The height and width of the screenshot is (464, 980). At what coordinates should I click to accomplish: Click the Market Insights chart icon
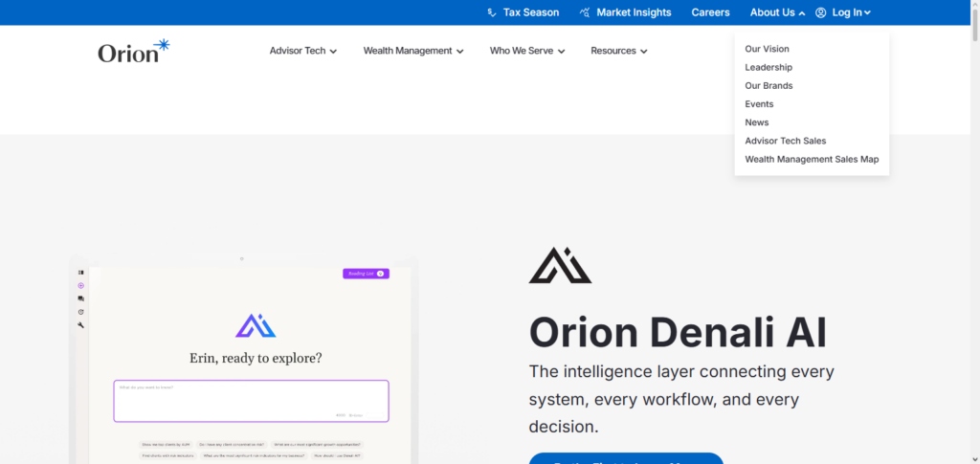(585, 12)
